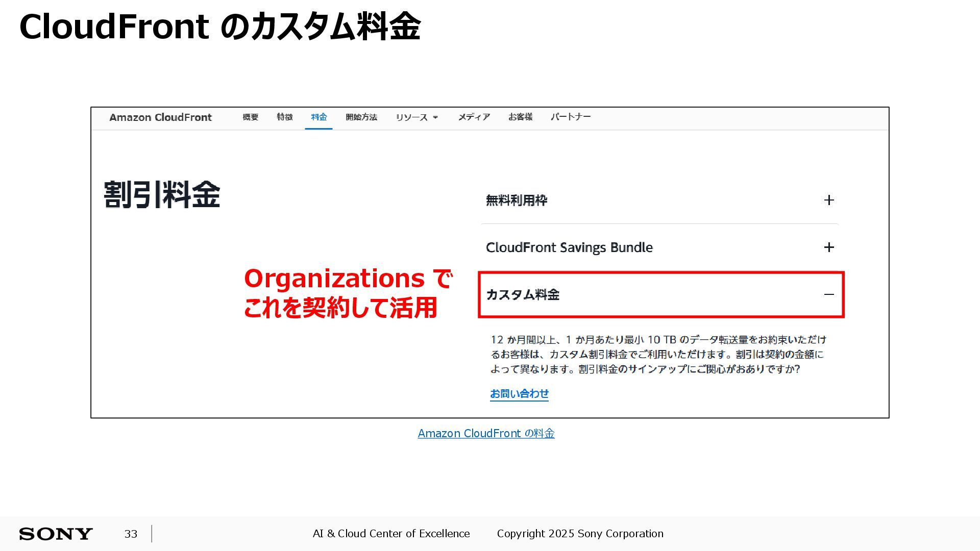Open the パートナー tab
This screenshot has width=980, height=551.
point(571,117)
